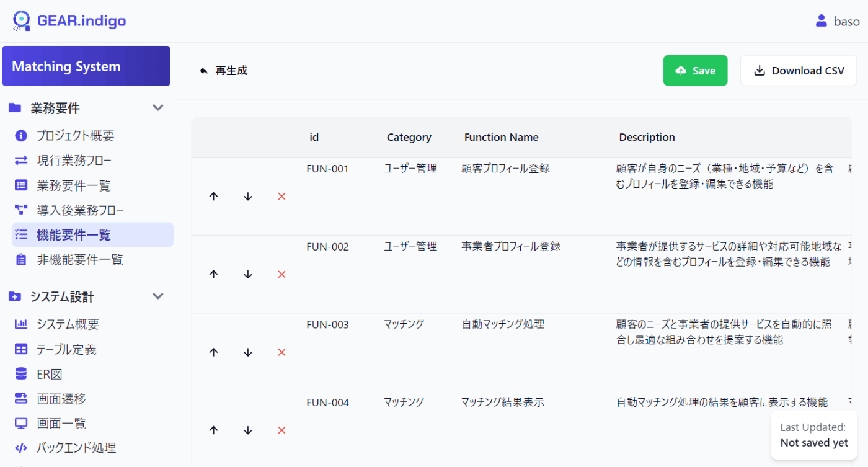The height and width of the screenshot is (467, 868).
Task: Click FUN-001 description text
Action: [x=725, y=176]
